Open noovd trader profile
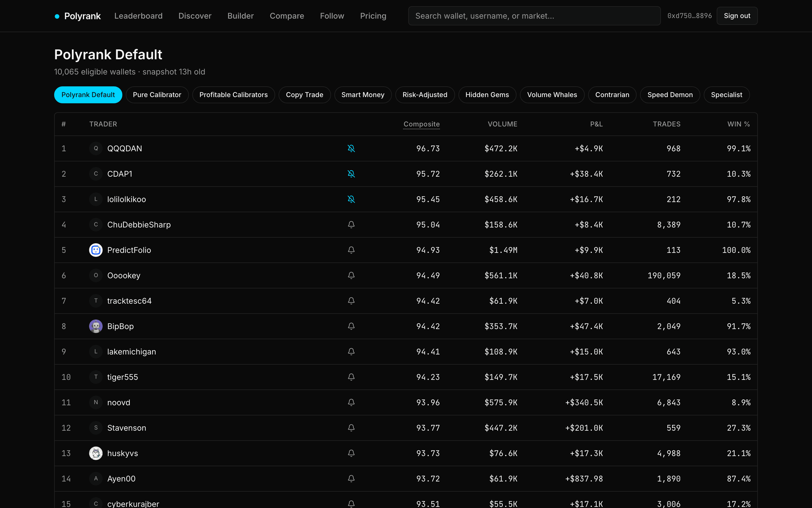Viewport: 812px width, 508px height. tap(119, 402)
